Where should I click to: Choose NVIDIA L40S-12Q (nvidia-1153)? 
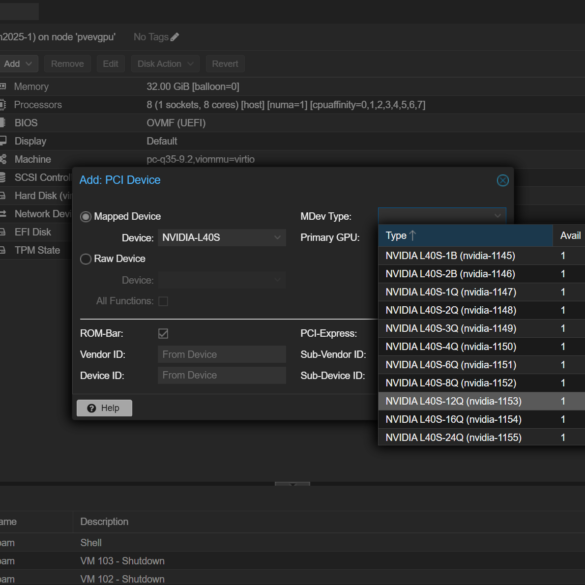coord(482,401)
